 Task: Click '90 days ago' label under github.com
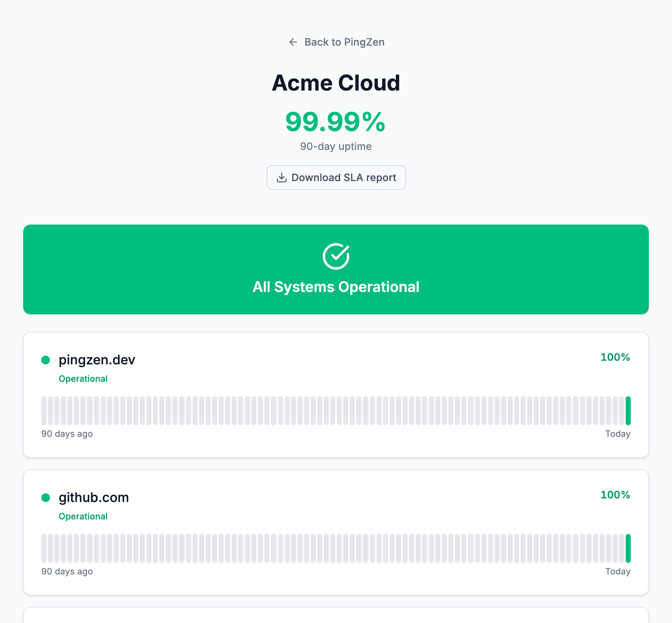tap(67, 571)
